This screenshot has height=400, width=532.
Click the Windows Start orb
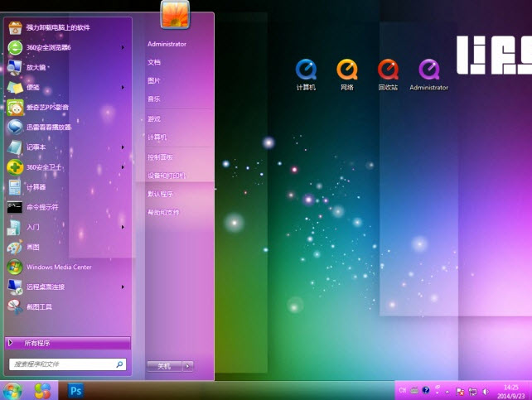click(12, 391)
